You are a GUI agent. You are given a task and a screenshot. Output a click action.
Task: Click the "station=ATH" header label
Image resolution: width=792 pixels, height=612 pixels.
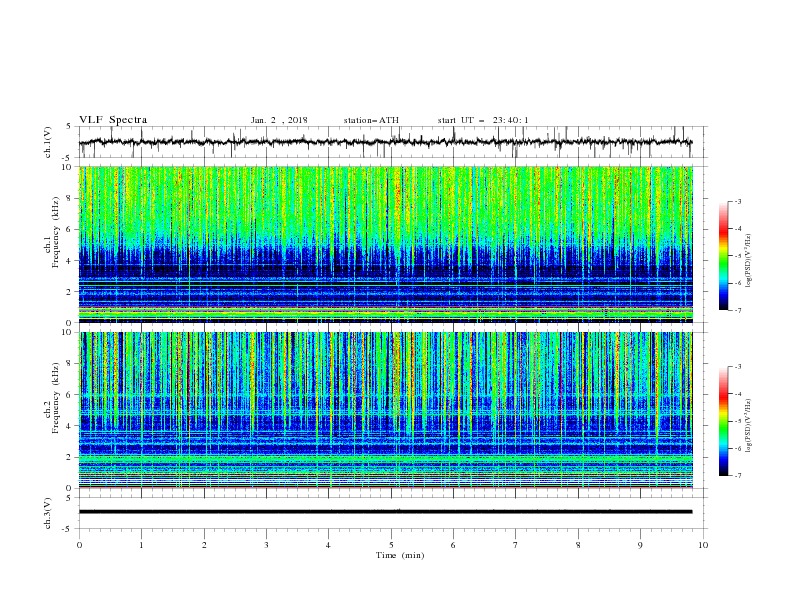[371, 120]
